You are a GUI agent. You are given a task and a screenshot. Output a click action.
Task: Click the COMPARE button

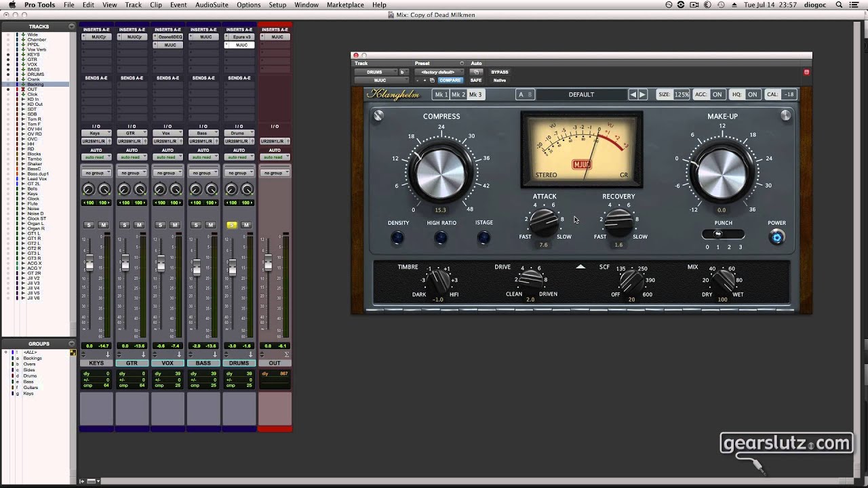click(x=450, y=80)
